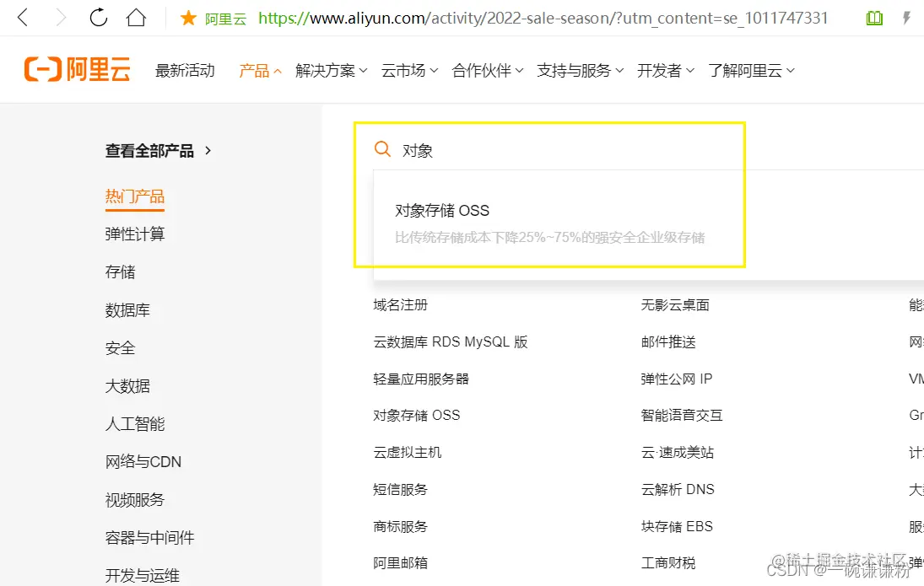This screenshot has width=924, height=586.
Task: Select the 视频服务 category
Action: pyautogui.click(x=135, y=499)
